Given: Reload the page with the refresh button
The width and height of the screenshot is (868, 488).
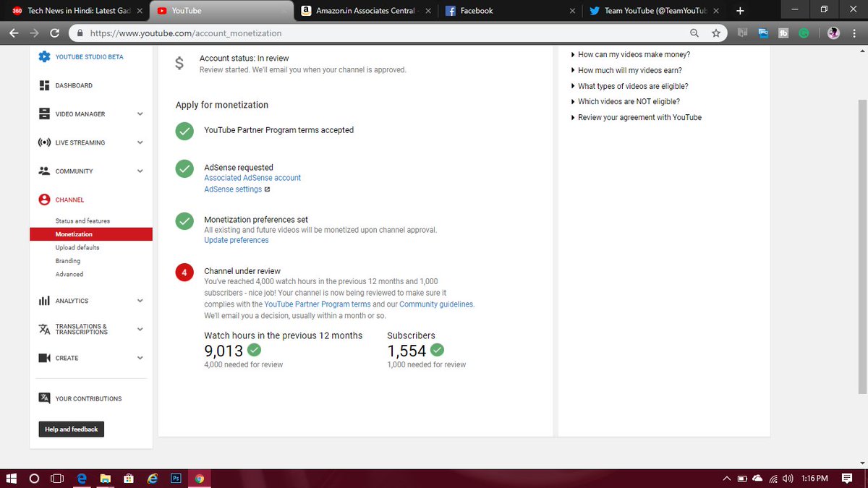Looking at the screenshot, I should pyautogui.click(x=54, y=33).
